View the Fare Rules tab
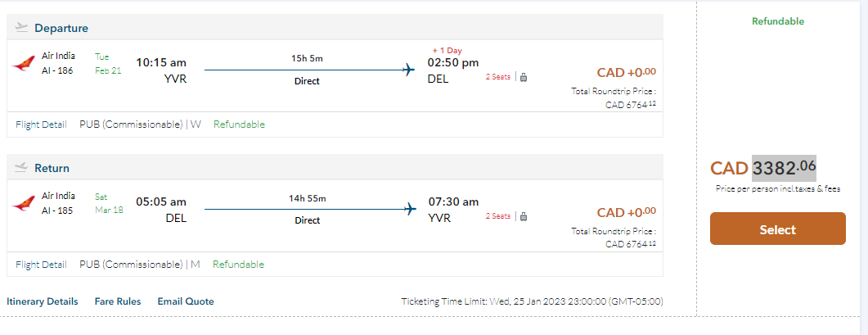868x335 pixels. point(118,301)
